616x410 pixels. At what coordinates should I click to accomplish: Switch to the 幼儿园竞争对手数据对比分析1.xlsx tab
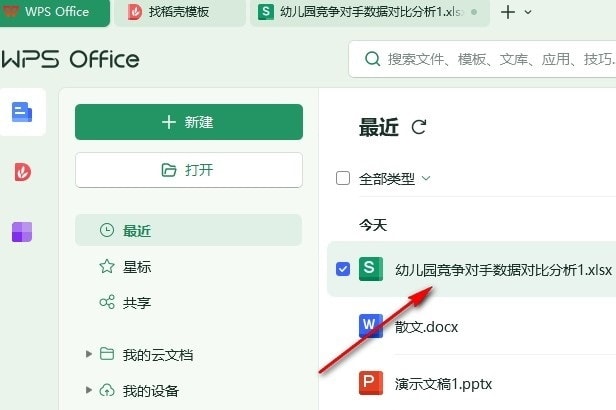click(370, 13)
